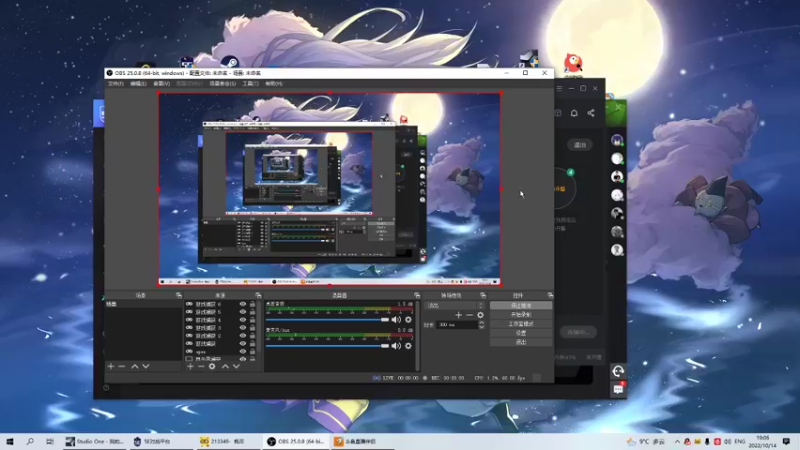Decrease transition duration with down stepper arrow

pyautogui.click(x=482, y=327)
